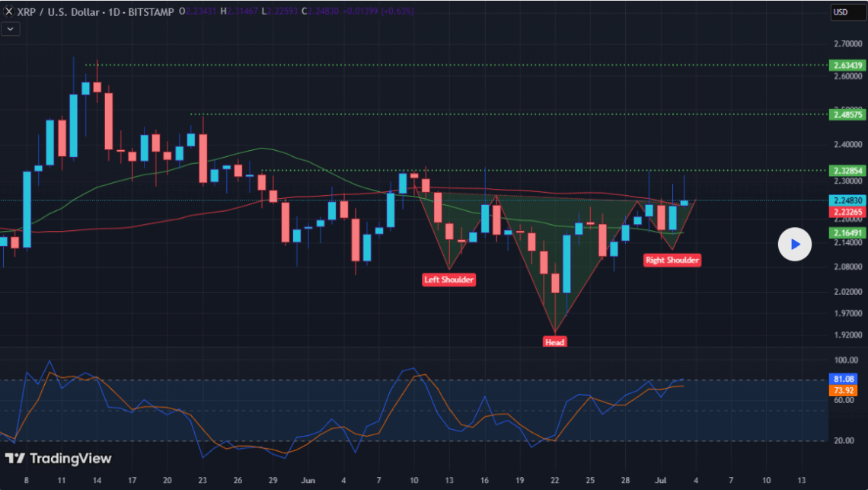Click the 20.00 oscillator axis label
The image size is (868, 490).
pos(844,440)
